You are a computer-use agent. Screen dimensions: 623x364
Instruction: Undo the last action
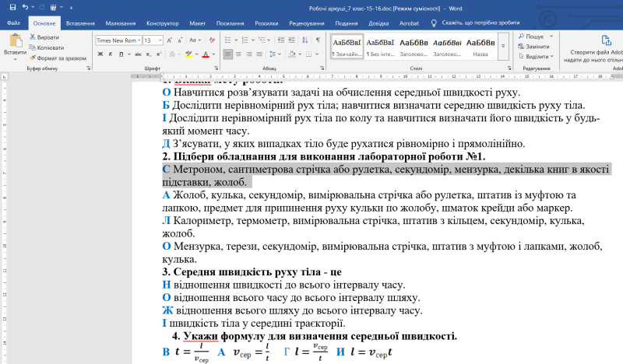tap(26, 8)
